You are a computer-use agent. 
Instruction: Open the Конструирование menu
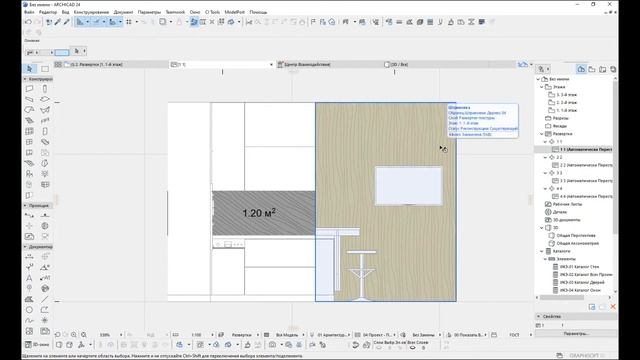click(91, 12)
